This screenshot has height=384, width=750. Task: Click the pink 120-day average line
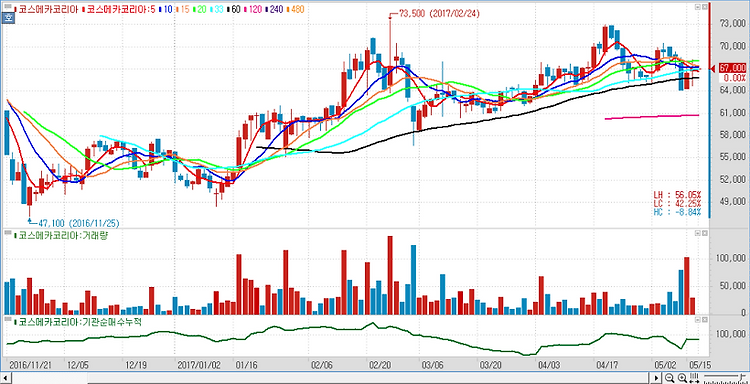click(651, 117)
